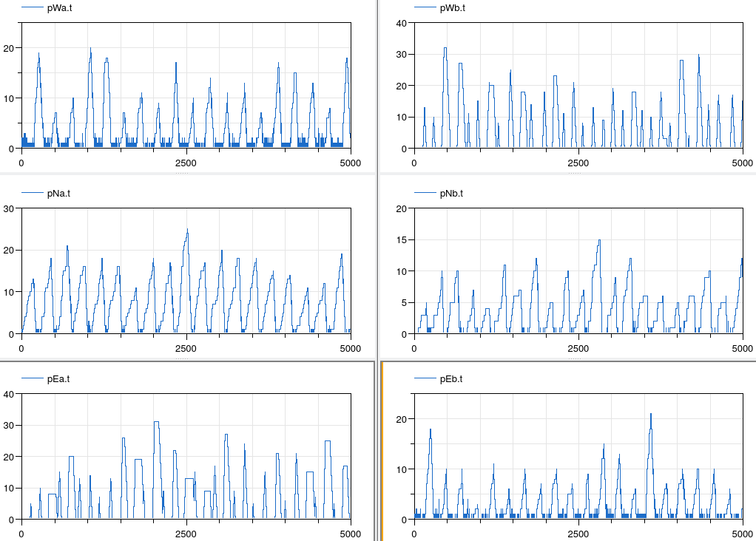Click the splitter handle below the pNa.t plot
The width and height of the screenshot is (756, 541).
182,359
